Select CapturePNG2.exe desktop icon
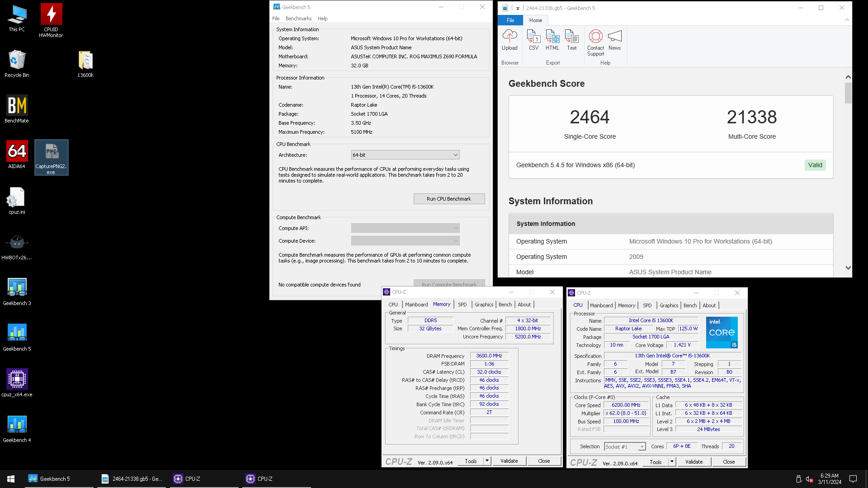 pyautogui.click(x=51, y=157)
